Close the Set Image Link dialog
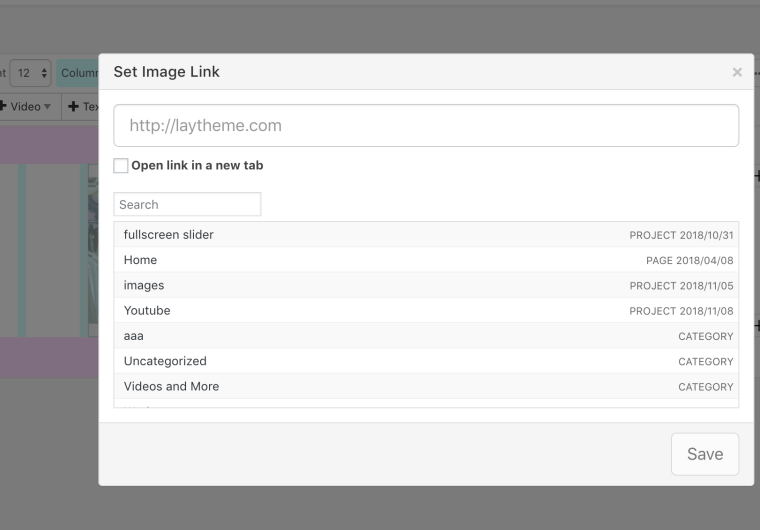This screenshot has width=760, height=530. pos(737,72)
